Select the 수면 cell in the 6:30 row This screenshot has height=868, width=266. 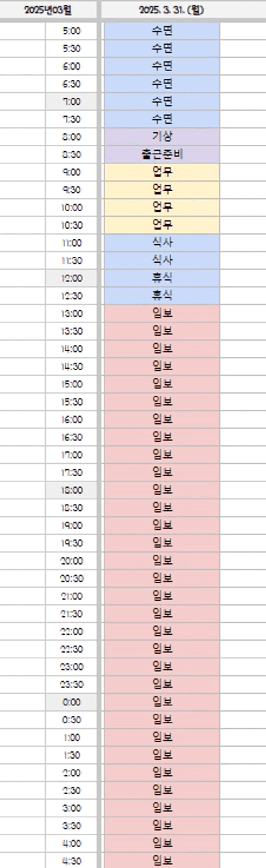(162, 84)
